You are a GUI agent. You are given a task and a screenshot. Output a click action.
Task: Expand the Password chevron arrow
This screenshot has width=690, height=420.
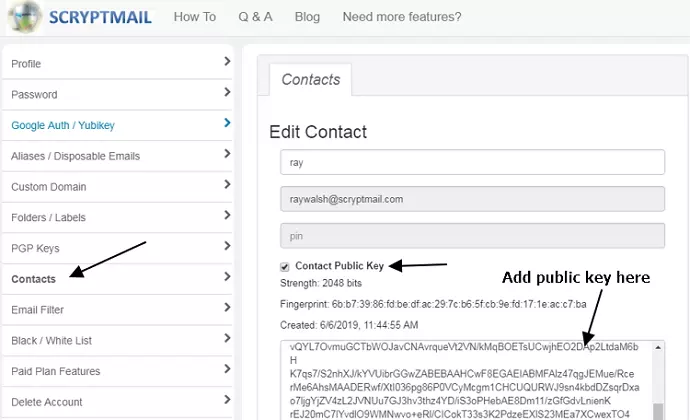pos(227,93)
